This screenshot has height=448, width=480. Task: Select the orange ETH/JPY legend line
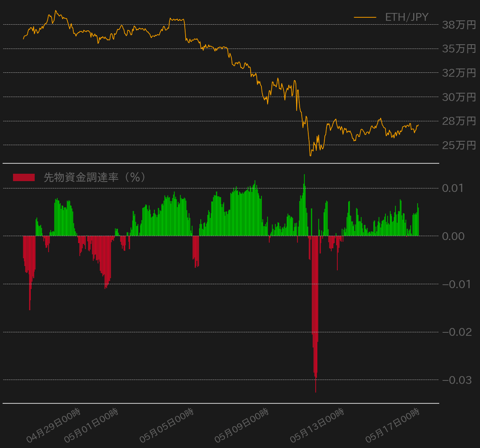(365, 17)
